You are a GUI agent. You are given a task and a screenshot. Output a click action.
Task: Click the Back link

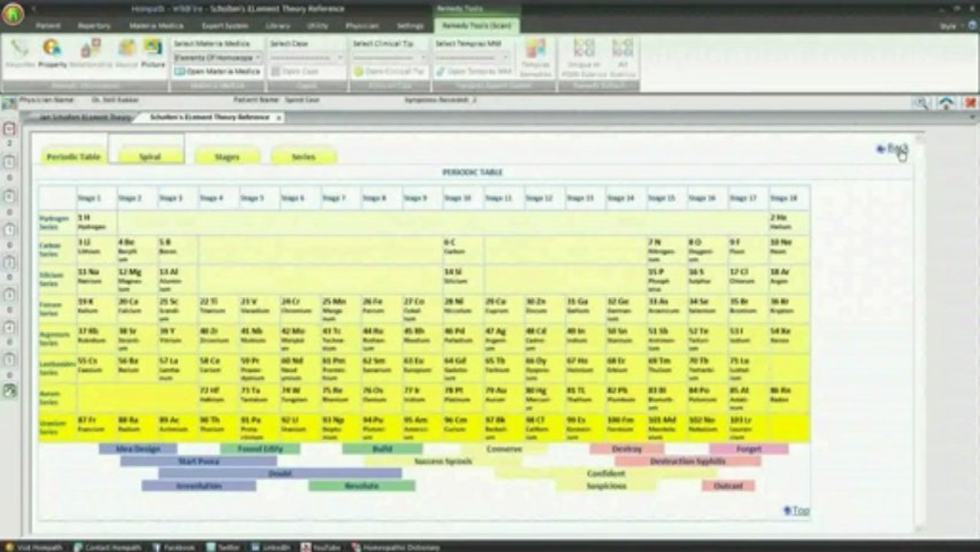893,149
